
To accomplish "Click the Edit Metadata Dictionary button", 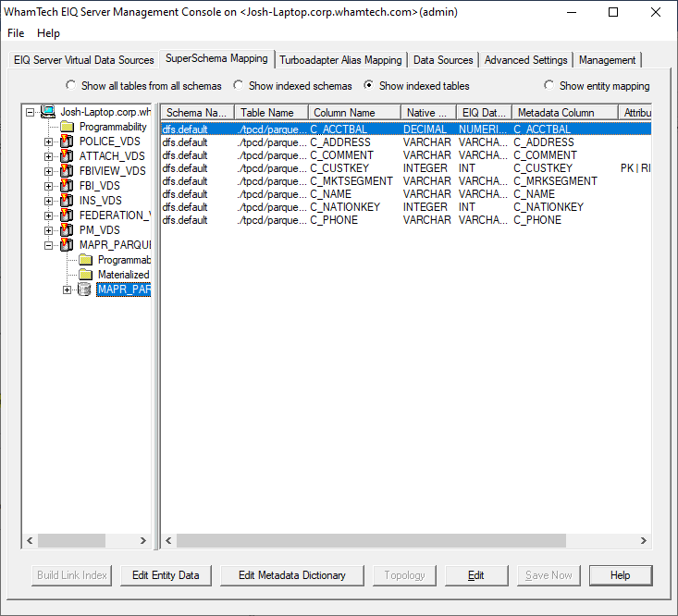I will coord(292,575).
